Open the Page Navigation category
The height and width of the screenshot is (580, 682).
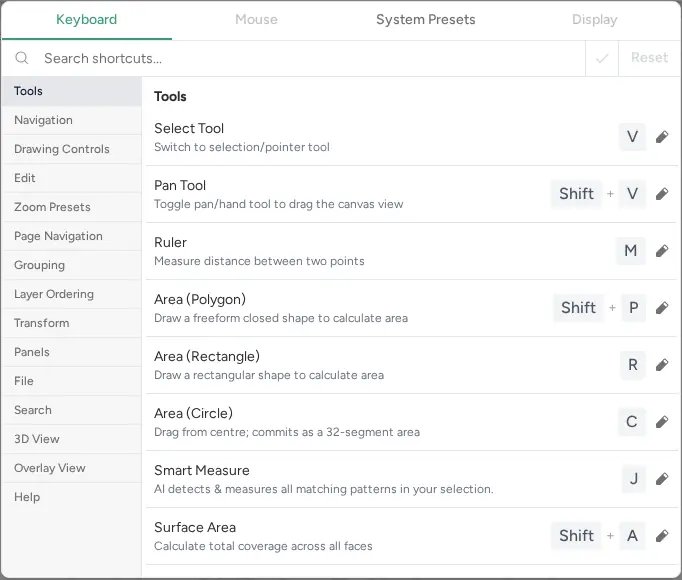pos(72,236)
